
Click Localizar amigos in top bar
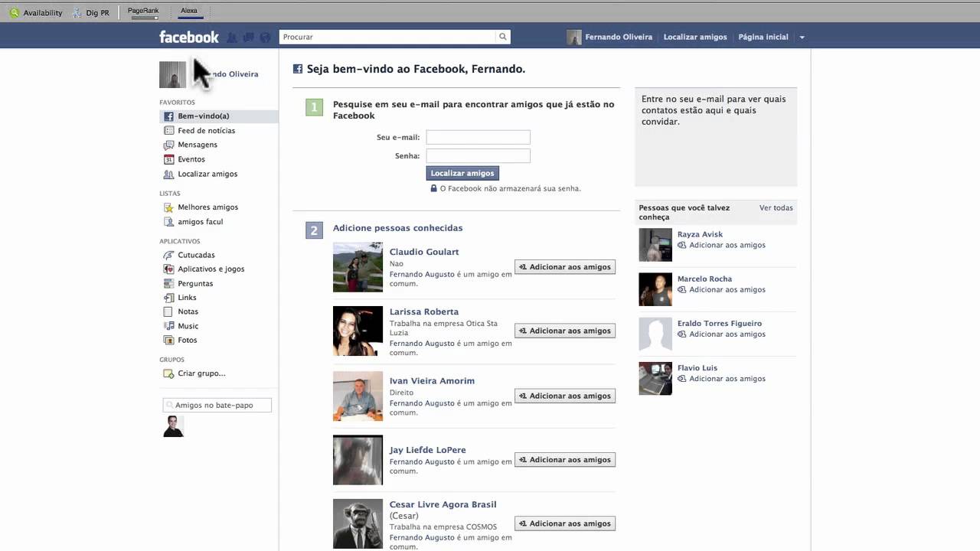[x=695, y=37]
